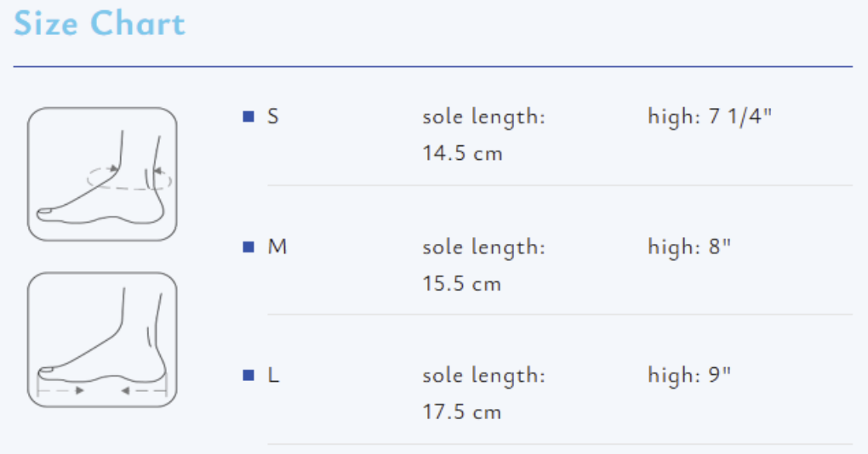Select the size S label

273,116
